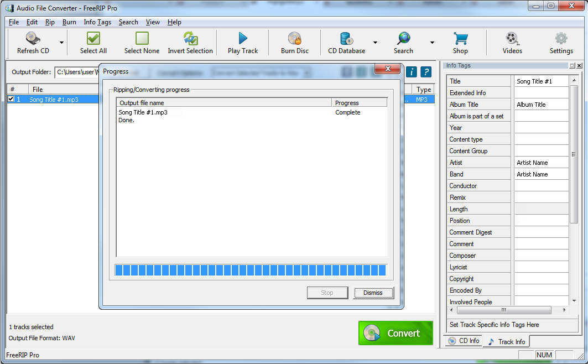Expand the Refresh CD dropdown arrow
The width and height of the screenshot is (588, 364).
61,43
